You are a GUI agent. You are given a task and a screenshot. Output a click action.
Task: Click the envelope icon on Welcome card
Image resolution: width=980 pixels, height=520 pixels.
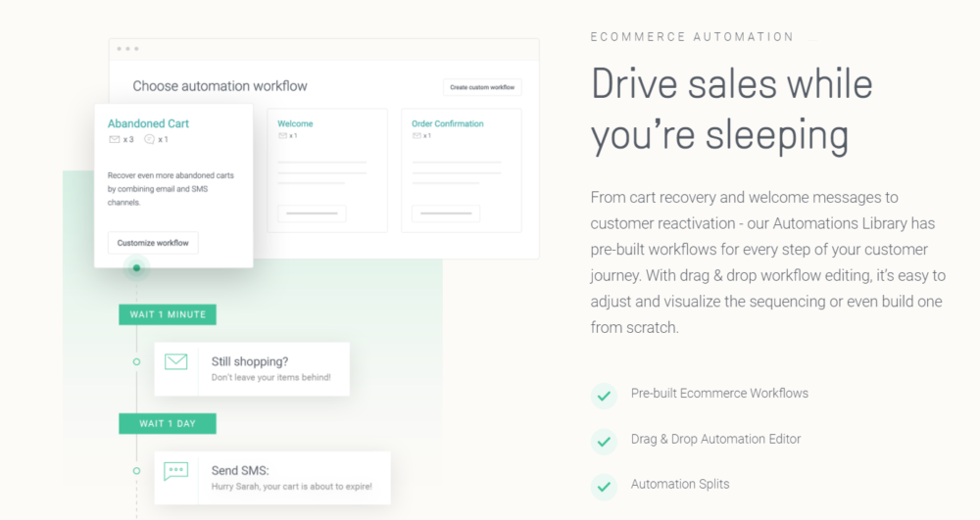pos(282,135)
